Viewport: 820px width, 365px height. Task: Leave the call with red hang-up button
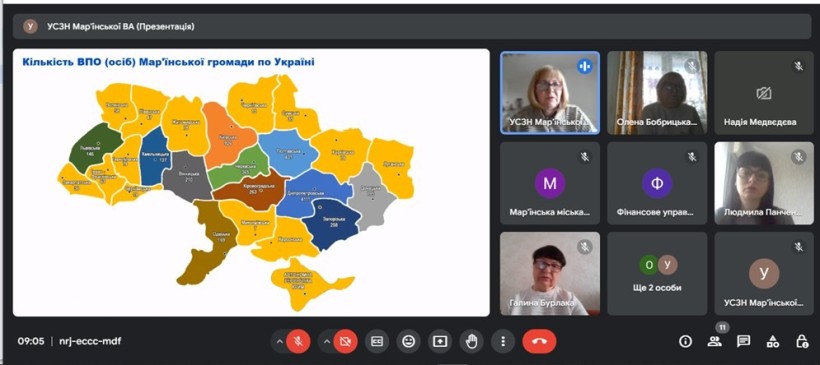pyautogui.click(x=539, y=341)
